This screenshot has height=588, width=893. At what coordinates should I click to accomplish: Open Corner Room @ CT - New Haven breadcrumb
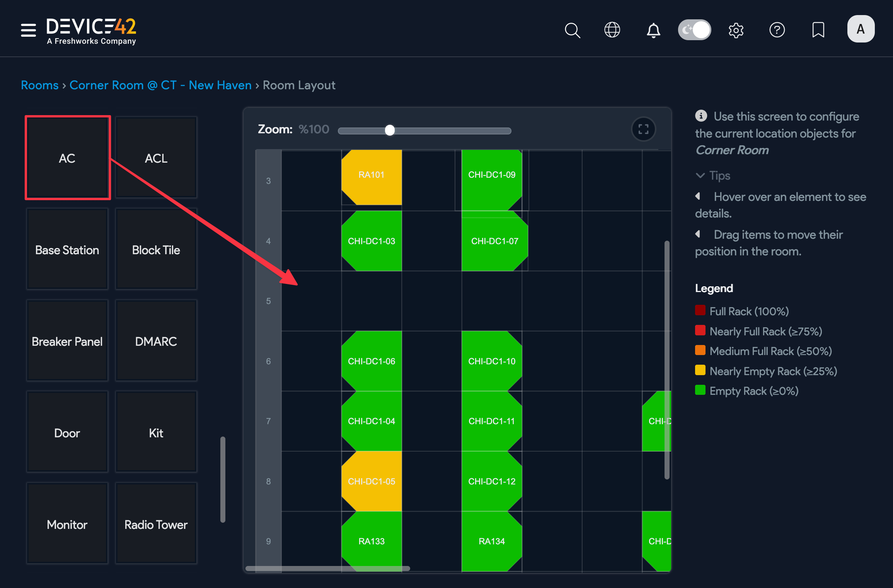tap(160, 85)
